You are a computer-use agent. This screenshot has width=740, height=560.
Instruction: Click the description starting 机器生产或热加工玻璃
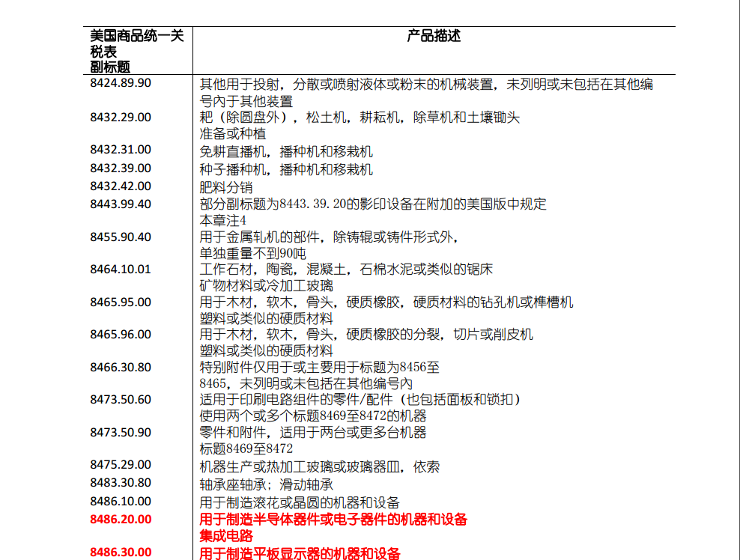tap(320, 467)
